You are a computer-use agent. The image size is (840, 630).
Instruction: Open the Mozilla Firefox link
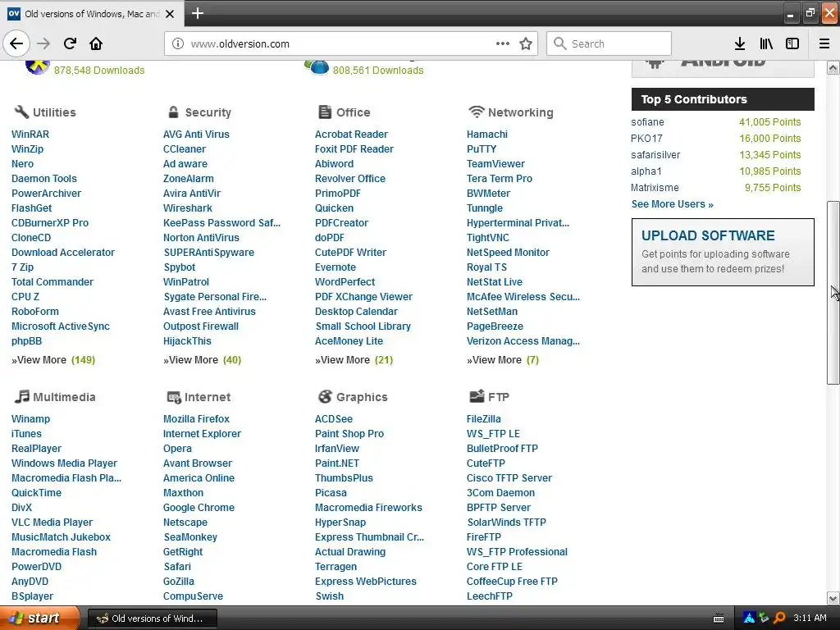pyautogui.click(x=196, y=419)
